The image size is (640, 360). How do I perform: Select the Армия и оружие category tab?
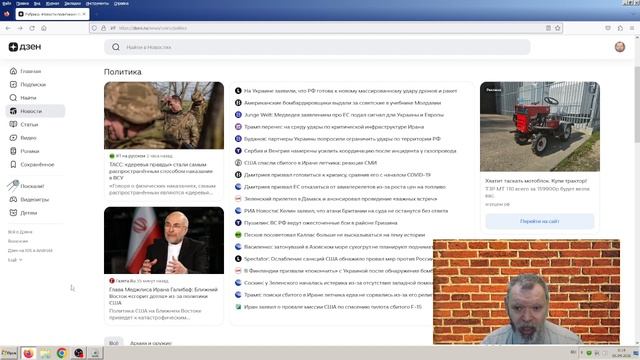[151, 343]
